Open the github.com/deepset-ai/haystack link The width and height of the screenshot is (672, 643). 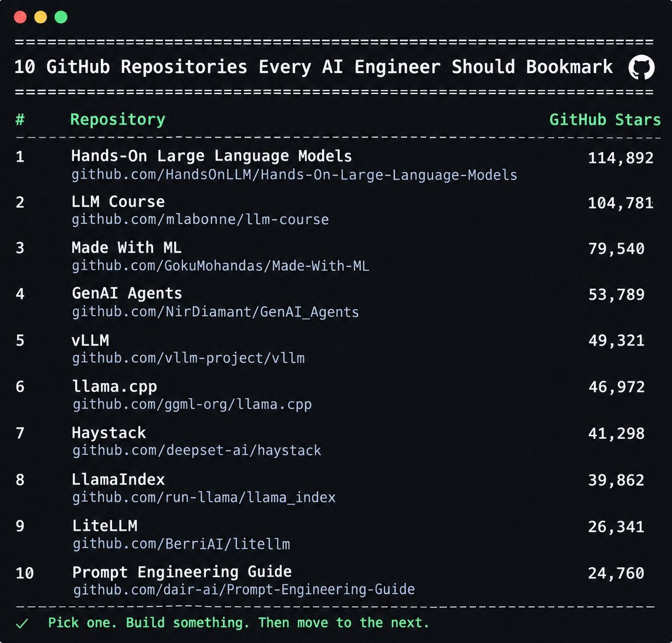197,450
